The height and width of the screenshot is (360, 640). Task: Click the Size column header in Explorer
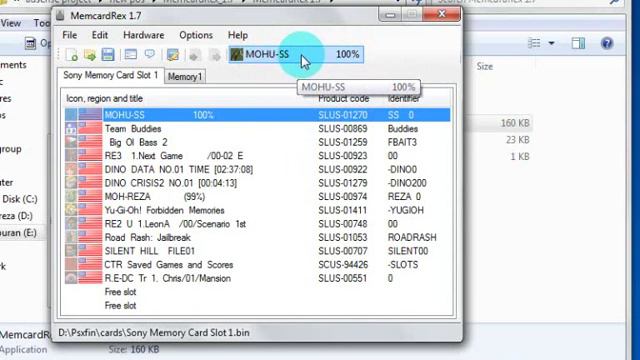click(484, 66)
